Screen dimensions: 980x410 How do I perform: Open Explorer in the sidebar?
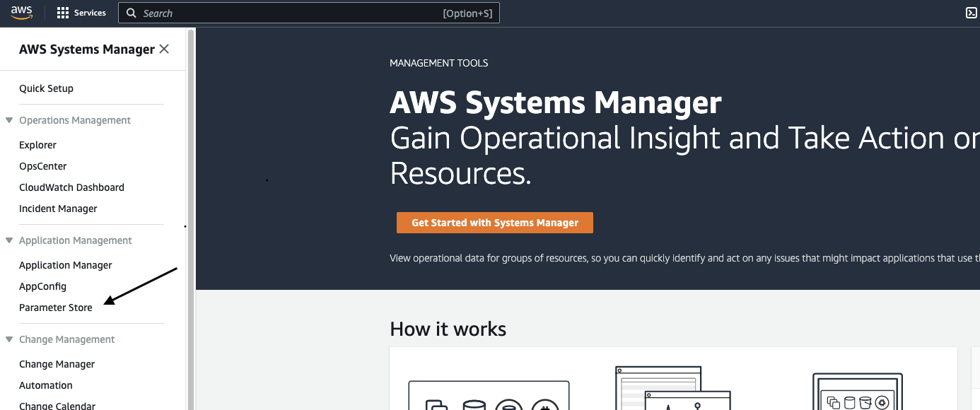(37, 145)
